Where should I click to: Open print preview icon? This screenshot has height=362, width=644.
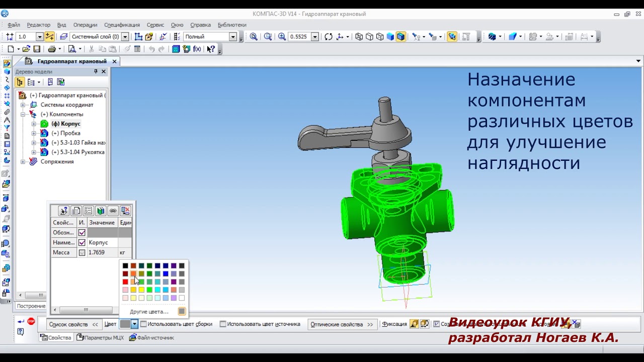coord(72,49)
